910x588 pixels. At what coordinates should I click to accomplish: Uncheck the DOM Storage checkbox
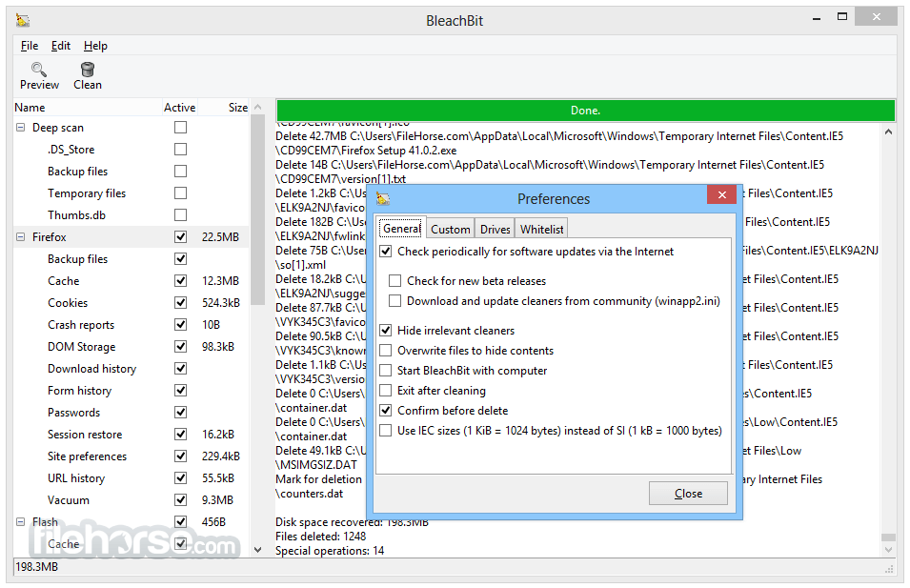tap(180, 347)
